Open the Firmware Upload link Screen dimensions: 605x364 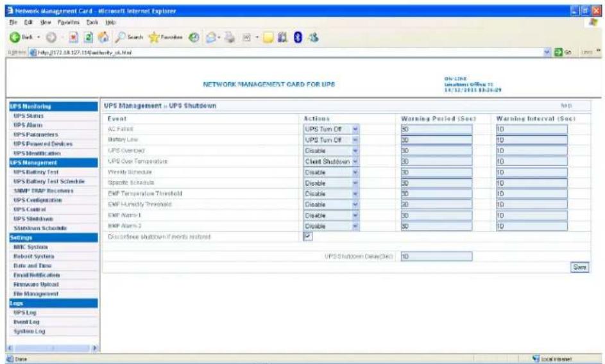click(36, 285)
